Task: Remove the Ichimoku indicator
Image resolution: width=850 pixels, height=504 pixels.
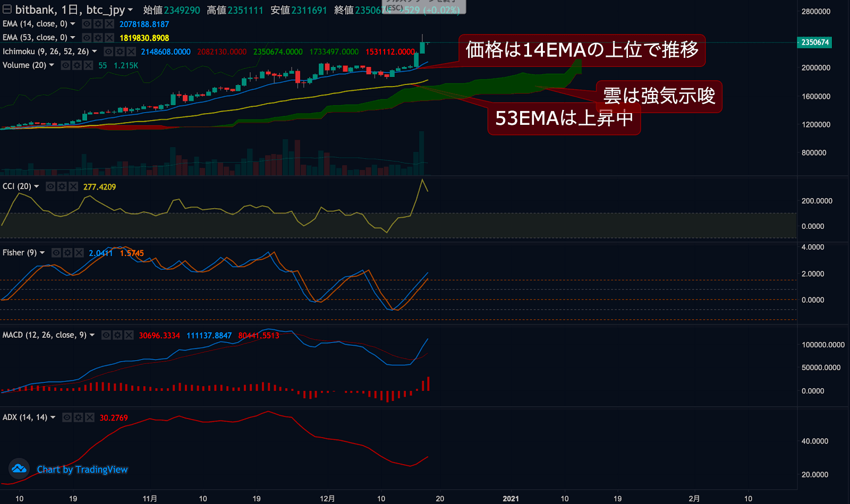Action: [131, 51]
